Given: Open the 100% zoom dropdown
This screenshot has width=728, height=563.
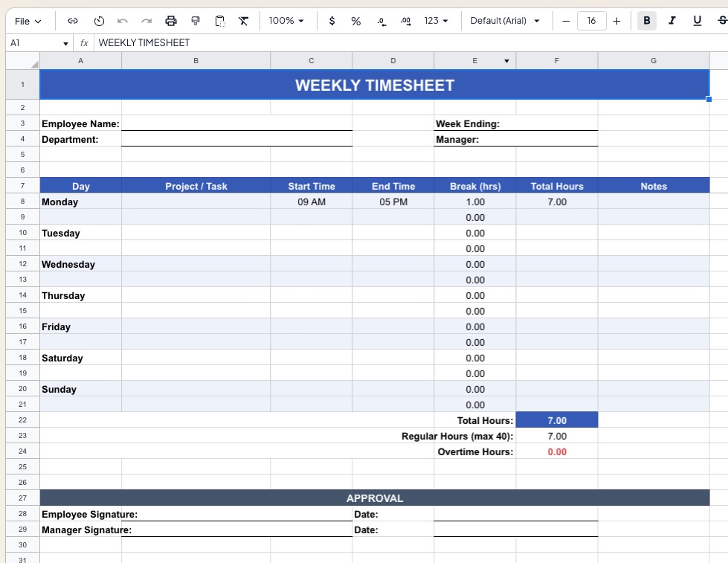Looking at the screenshot, I should click(286, 21).
